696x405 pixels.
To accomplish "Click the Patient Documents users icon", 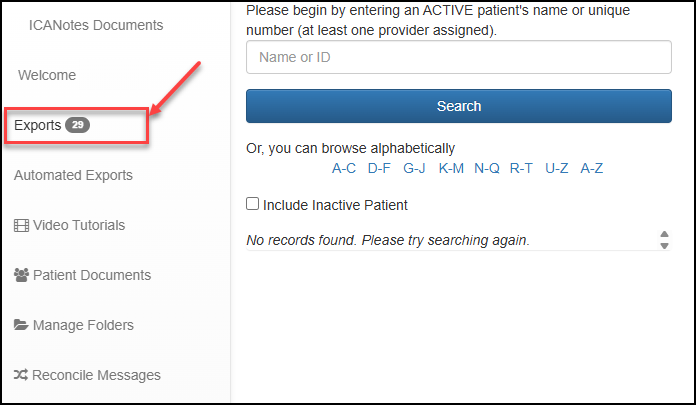I will pyautogui.click(x=22, y=275).
